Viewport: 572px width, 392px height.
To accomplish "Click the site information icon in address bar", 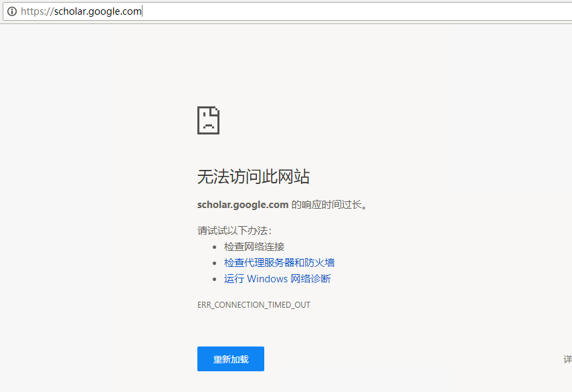I will tap(12, 11).
